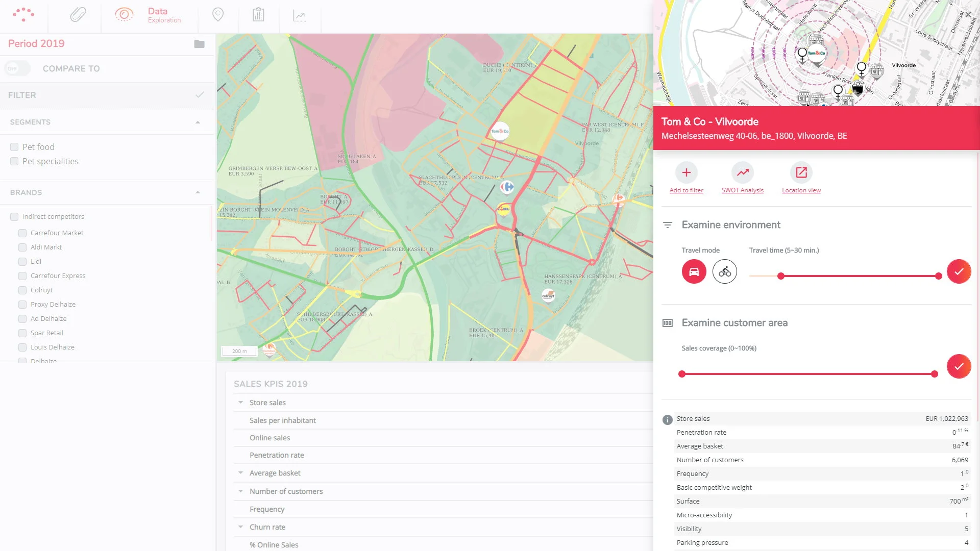This screenshot has height=551, width=980.
Task: Expand the Store sales KPI row
Action: tap(240, 403)
